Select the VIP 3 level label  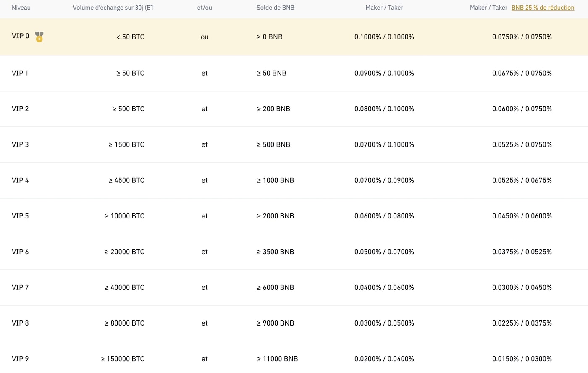[x=20, y=144]
